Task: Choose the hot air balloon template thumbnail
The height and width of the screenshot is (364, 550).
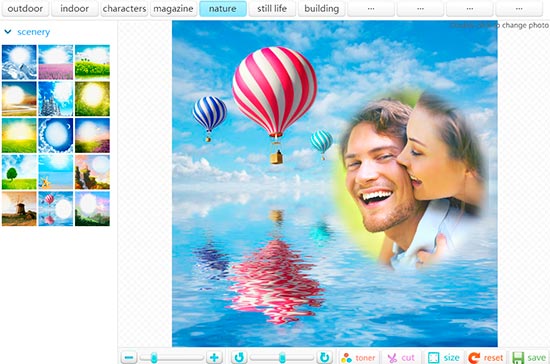Action: 56,208
